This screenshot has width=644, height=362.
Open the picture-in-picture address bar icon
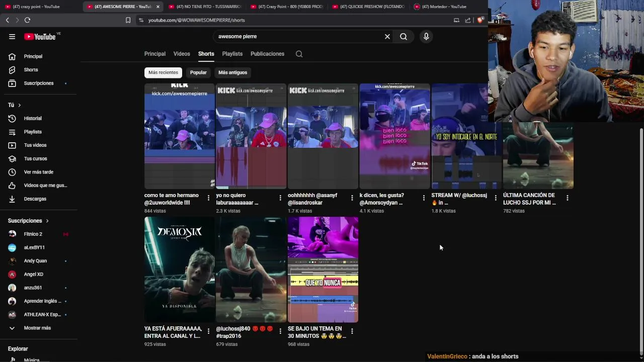pos(456,20)
